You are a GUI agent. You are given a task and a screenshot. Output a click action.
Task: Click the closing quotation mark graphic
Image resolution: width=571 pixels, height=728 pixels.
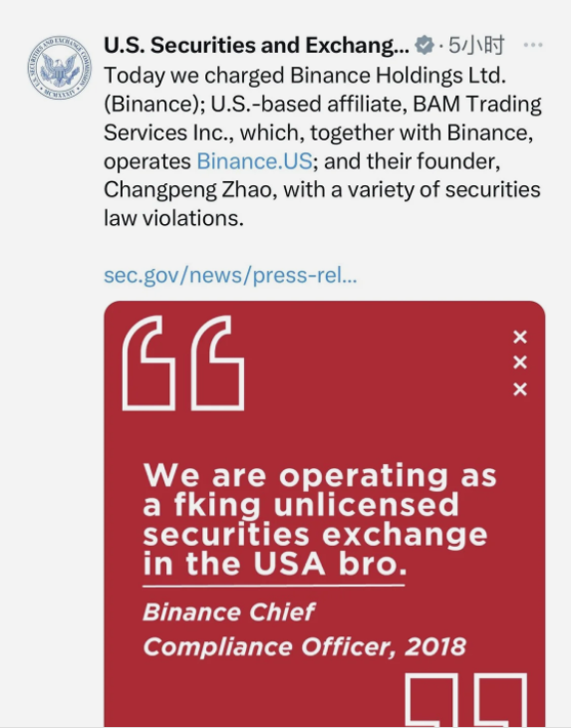pos(466,700)
